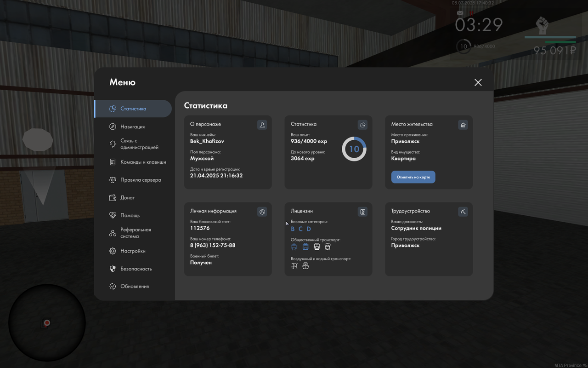The width and height of the screenshot is (588, 368).
Task: Open the Статистика menu section
Action: (133, 109)
